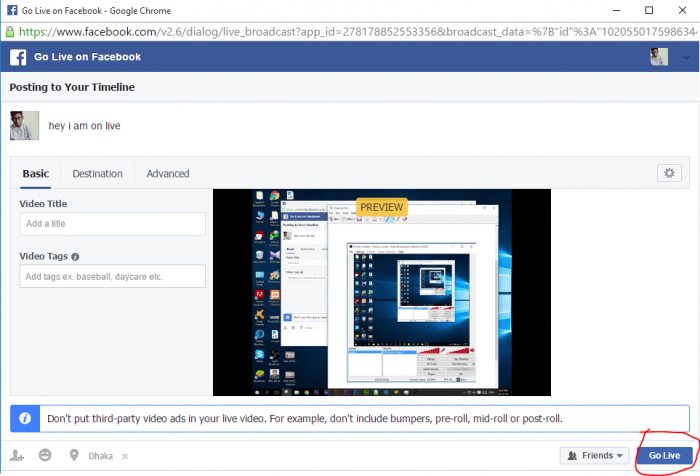
Task: Open the Friends audience dropdown
Action: (x=595, y=455)
